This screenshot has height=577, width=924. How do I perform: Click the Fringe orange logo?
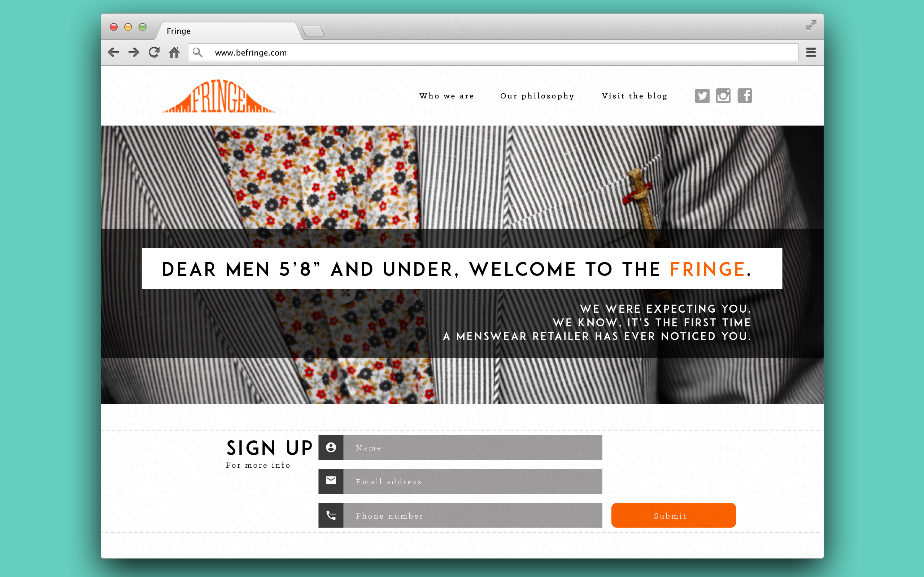point(218,96)
